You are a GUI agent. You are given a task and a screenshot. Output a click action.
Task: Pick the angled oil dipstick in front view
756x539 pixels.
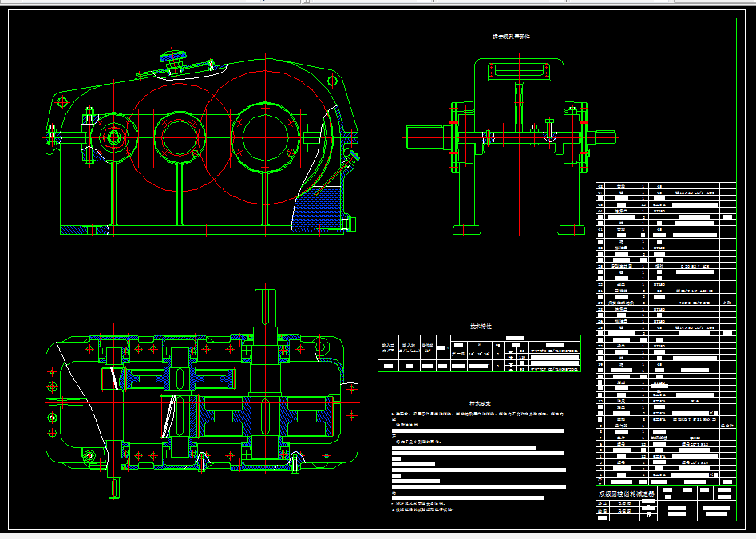point(338,172)
